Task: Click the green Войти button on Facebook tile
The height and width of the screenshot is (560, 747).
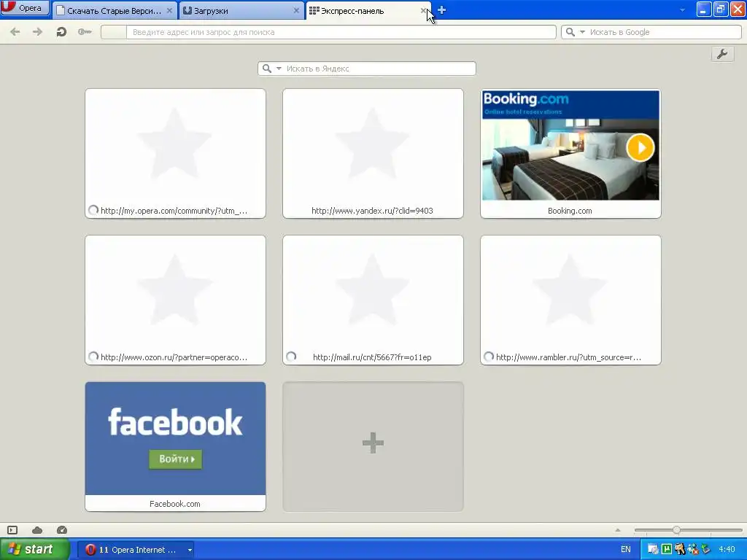Action: [175, 459]
